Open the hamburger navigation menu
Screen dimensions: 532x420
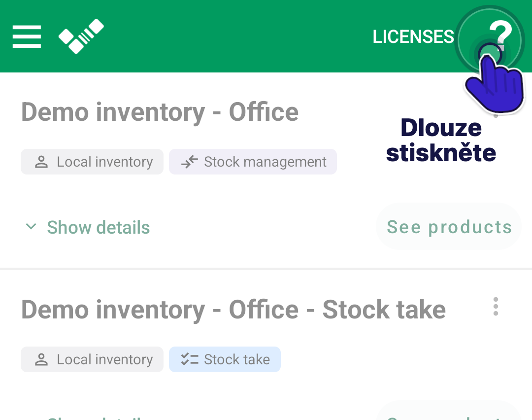[x=27, y=36]
